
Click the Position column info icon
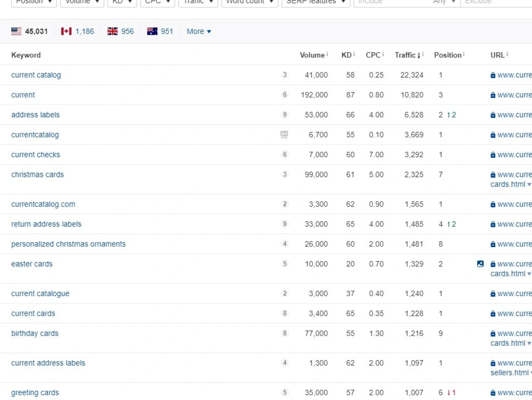pyautogui.click(x=463, y=54)
